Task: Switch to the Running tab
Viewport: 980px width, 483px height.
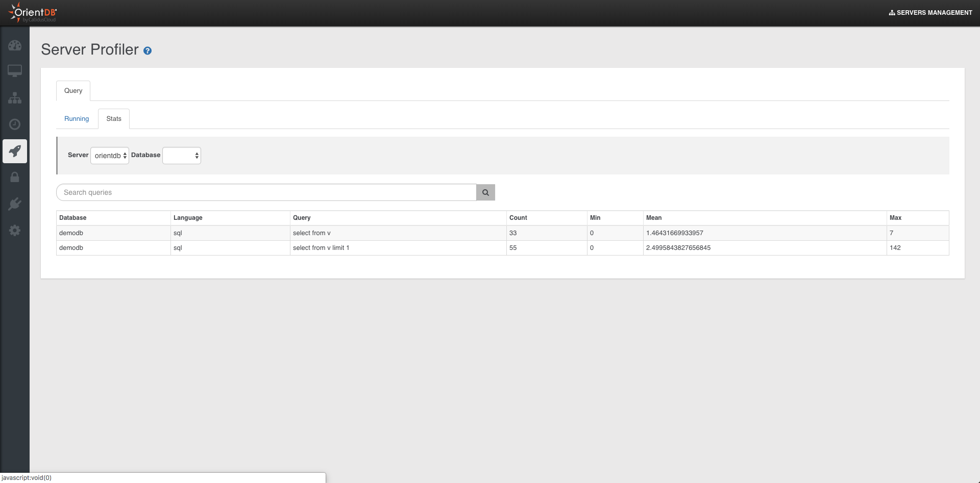Action: 77,119
